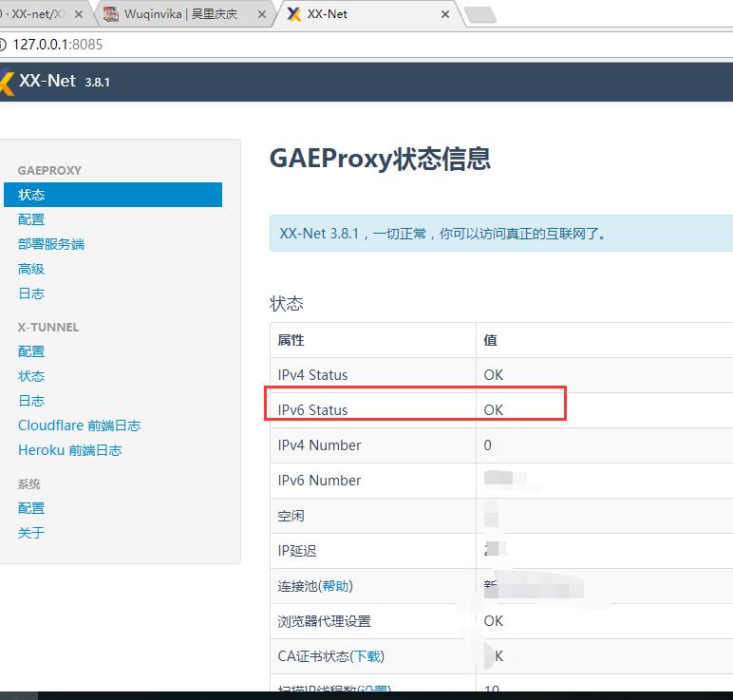Viewport: 733px width, 700px height.
Task: Click the 浏览器代理设置 row label
Action: [325, 621]
